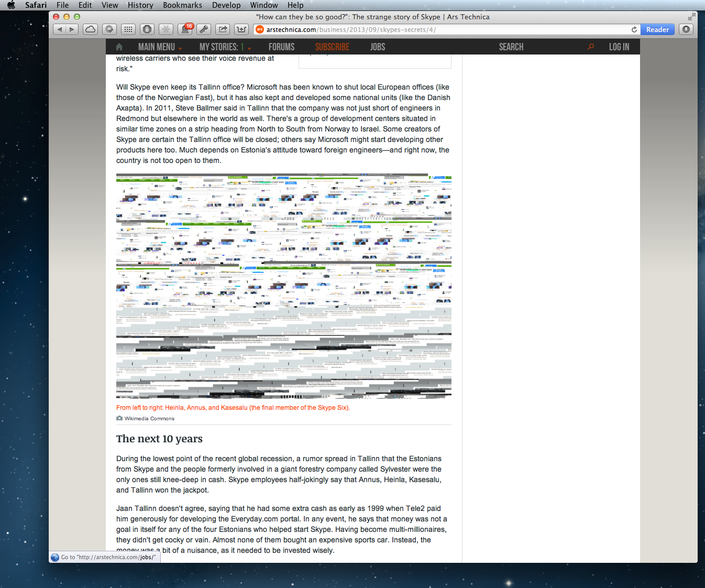Viewport: 705px width, 588px height.
Task: Click the Ars Technica site favicon
Action: click(x=260, y=29)
